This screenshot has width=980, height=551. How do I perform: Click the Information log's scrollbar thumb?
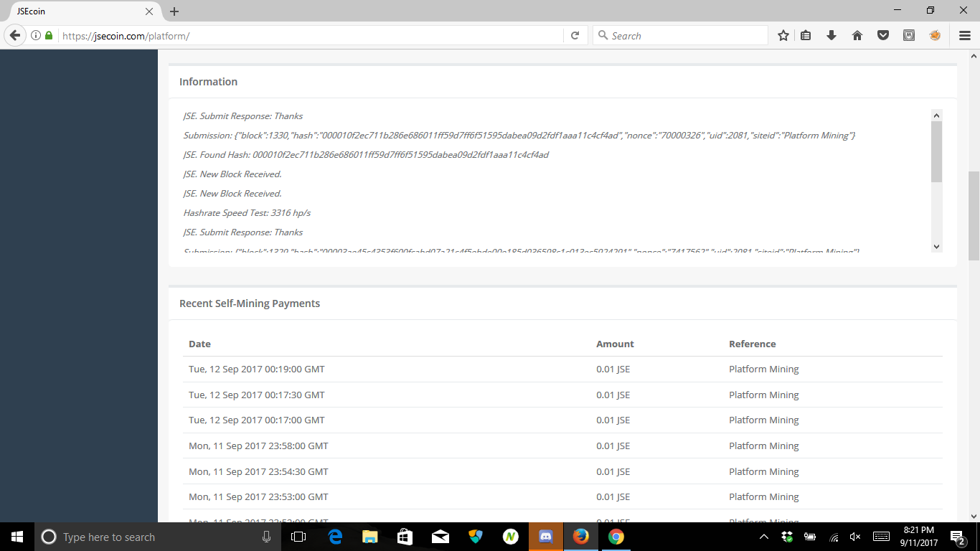[x=936, y=151]
